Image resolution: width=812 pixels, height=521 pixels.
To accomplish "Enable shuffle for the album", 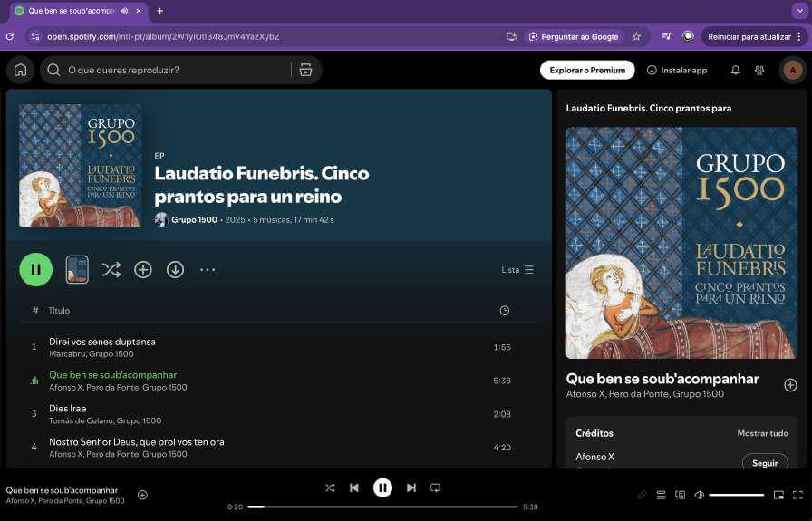I will point(111,269).
